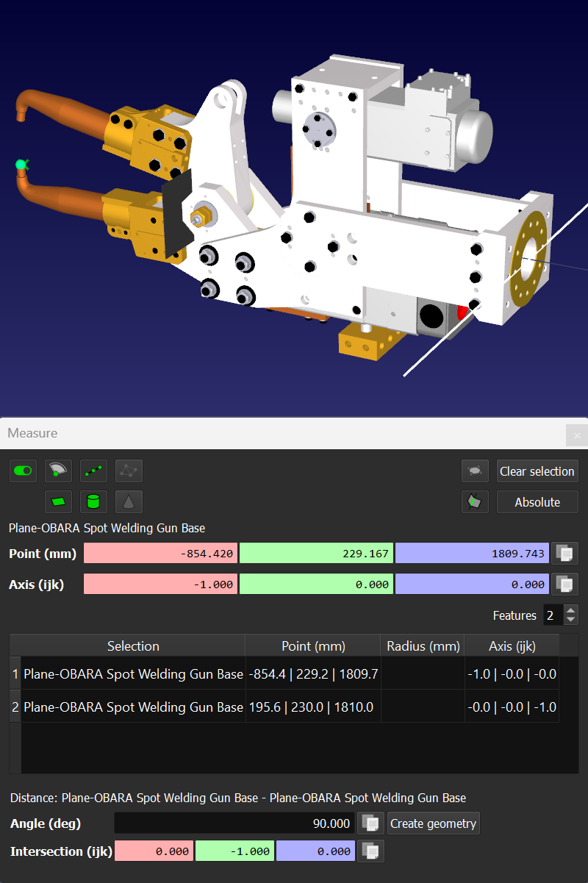Copy the Point coordinates to clipboard
The height and width of the screenshot is (883, 588).
564,553
